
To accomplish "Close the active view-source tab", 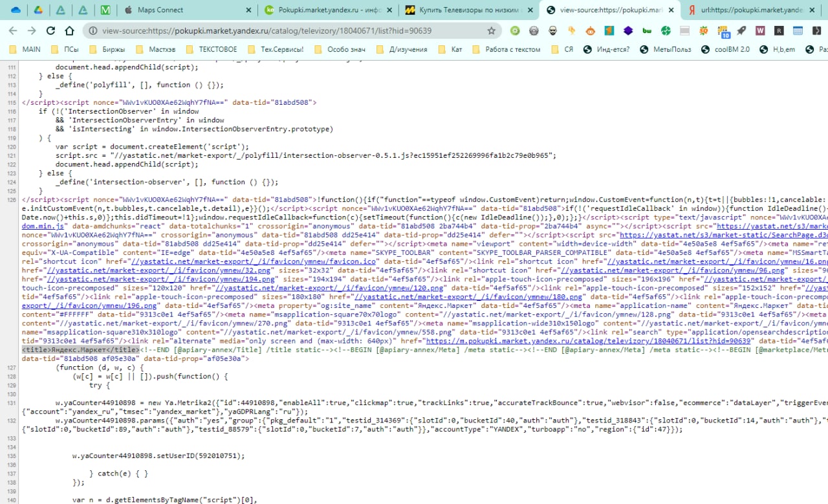I will tap(671, 10).
